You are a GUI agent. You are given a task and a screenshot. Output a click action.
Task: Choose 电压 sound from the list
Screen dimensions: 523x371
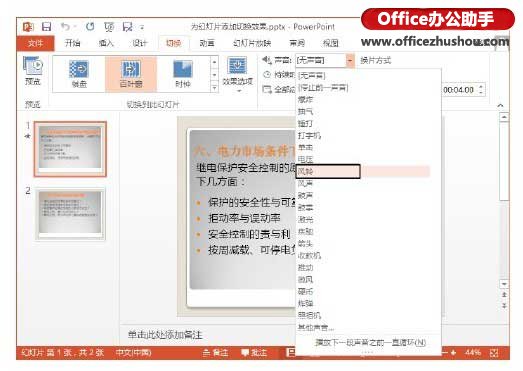tap(368, 159)
